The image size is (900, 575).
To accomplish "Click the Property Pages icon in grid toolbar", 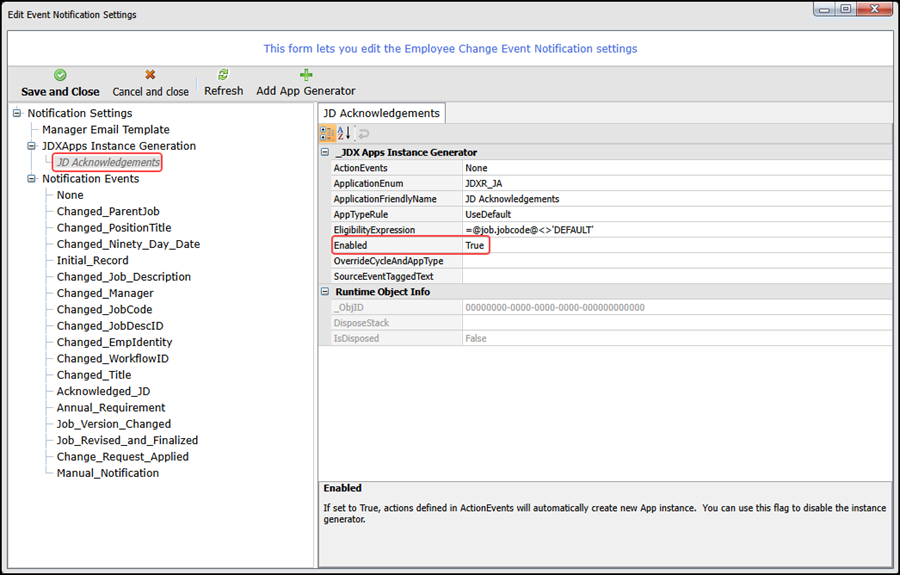I will [x=363, y=134].
